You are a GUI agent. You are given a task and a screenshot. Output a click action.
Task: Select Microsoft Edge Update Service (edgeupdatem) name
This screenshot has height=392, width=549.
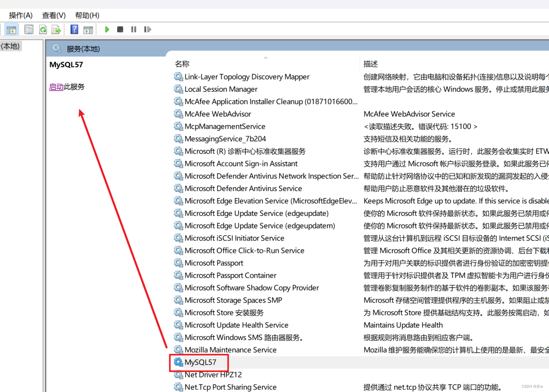click(x=260, y=226)
